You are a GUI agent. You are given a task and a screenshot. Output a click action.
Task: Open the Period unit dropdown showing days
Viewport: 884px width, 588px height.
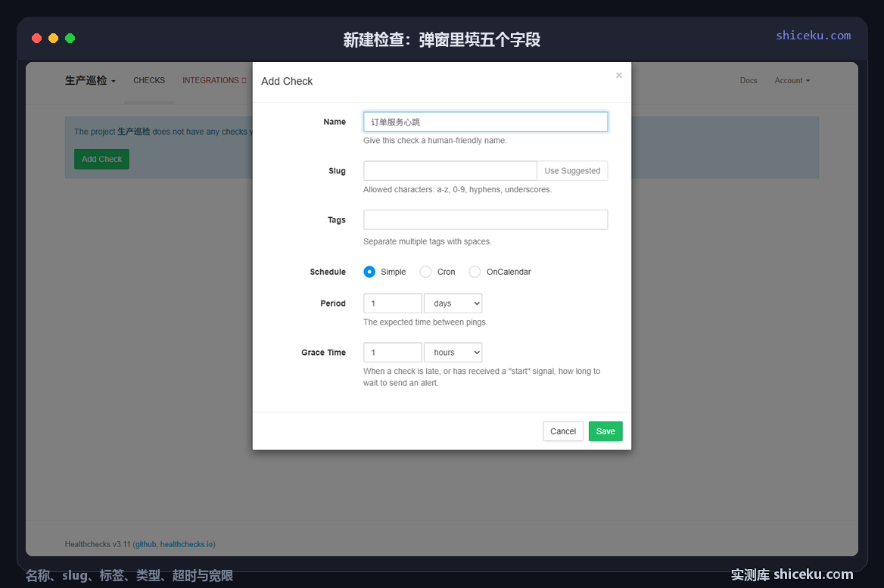tap(453, 303)
